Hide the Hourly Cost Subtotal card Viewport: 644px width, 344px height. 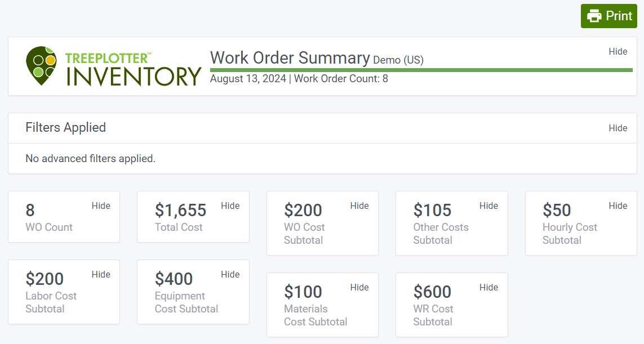[x=618, y=205]
